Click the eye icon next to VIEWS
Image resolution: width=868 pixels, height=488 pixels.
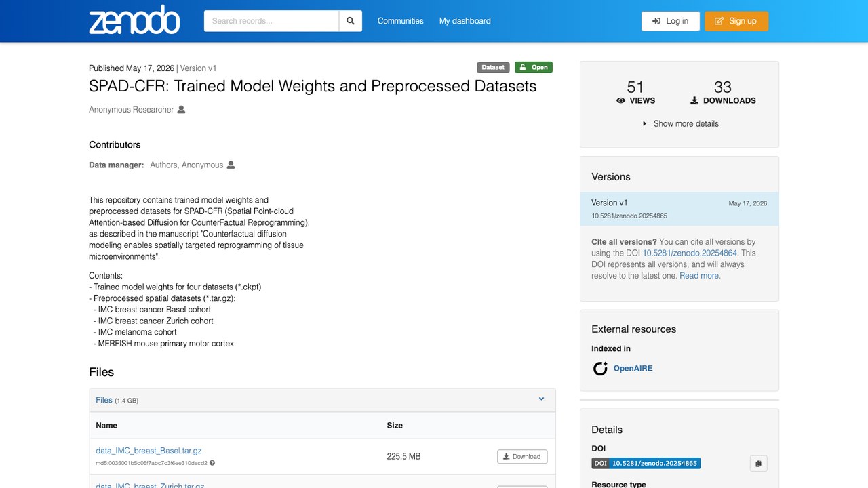point(620,100)
